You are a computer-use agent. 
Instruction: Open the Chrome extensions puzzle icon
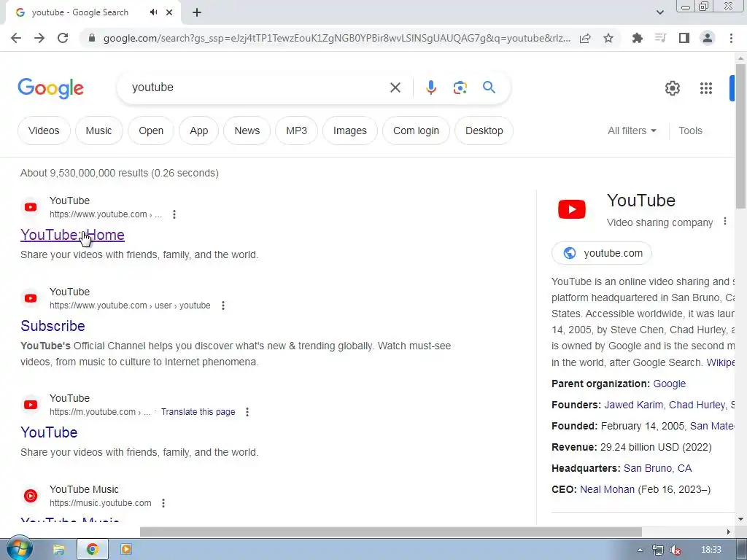coord(637,38)
